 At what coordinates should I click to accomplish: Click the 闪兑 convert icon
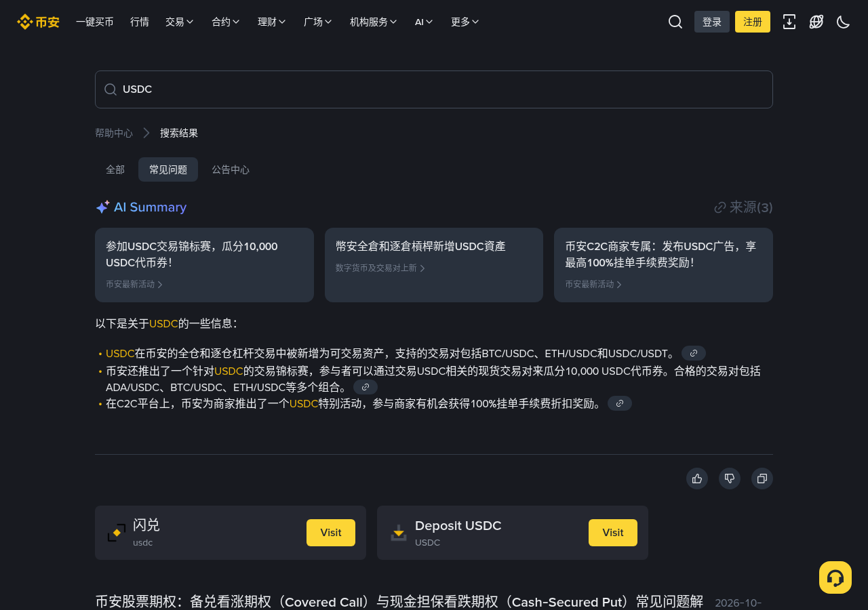click(x=117, y=533)
